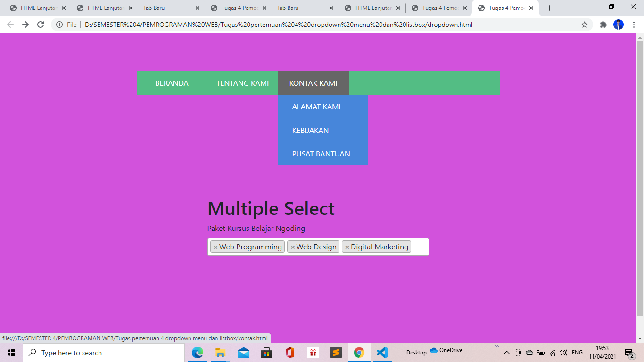Toggle the bookmark star for this page
The image size is (644, 362).
point(585,25)
